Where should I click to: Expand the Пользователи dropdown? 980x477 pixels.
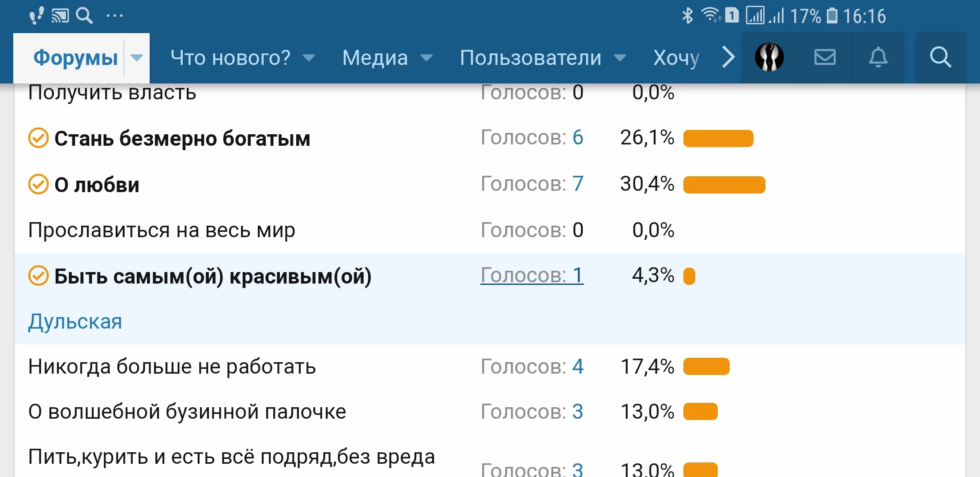620,57
